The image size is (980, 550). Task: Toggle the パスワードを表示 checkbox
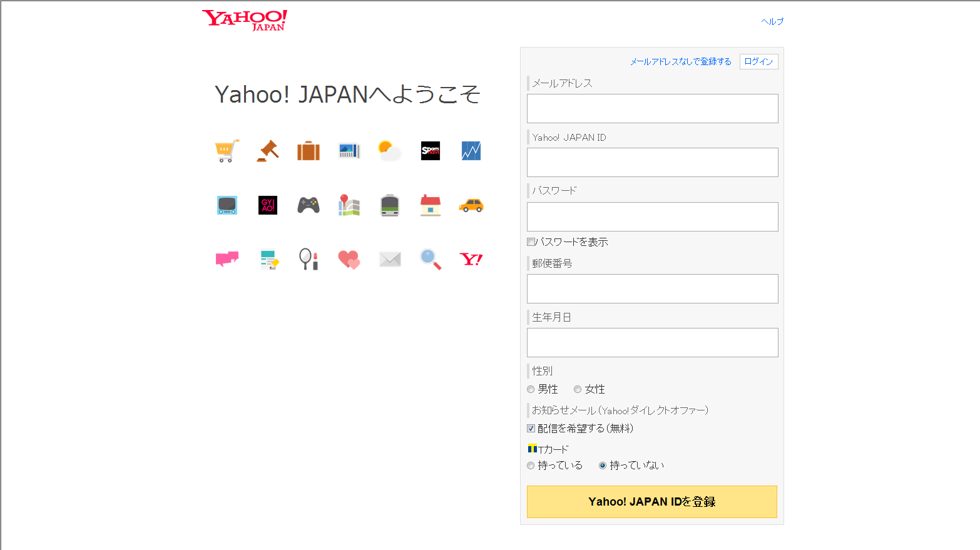pyautogui.click(x=531, y=242)
